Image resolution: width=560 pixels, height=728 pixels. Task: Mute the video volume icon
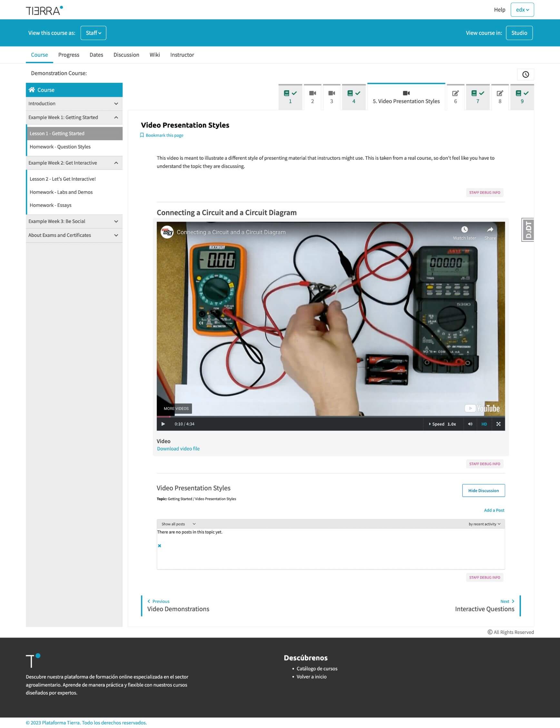click(x=470, y=424)
